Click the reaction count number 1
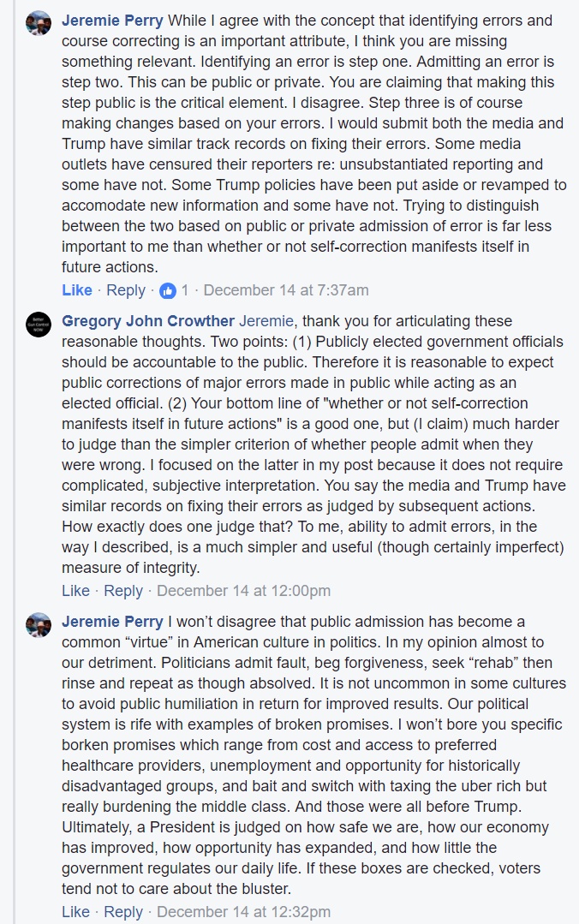Viewport: 579px width, 924px height. 185,290
